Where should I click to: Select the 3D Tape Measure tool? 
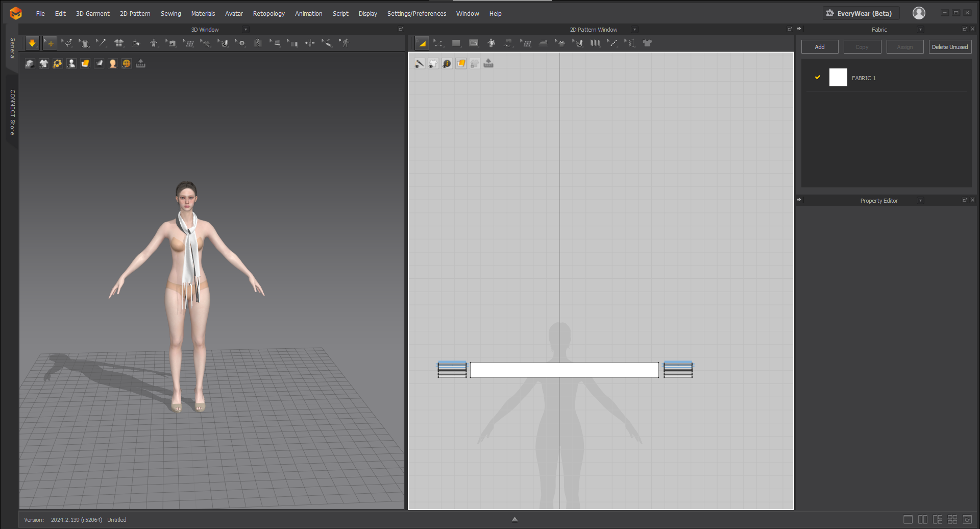(327, 43)
